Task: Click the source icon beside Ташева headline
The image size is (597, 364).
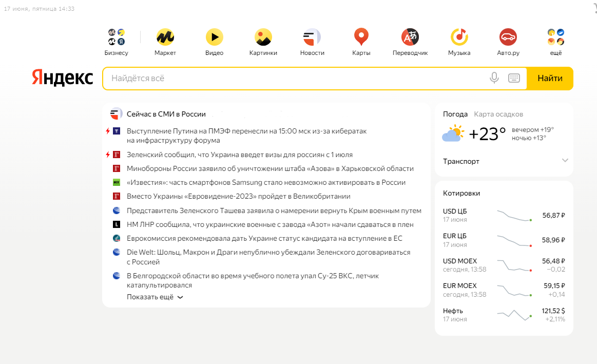Action: pyautogui.click(x=117, y=210)
